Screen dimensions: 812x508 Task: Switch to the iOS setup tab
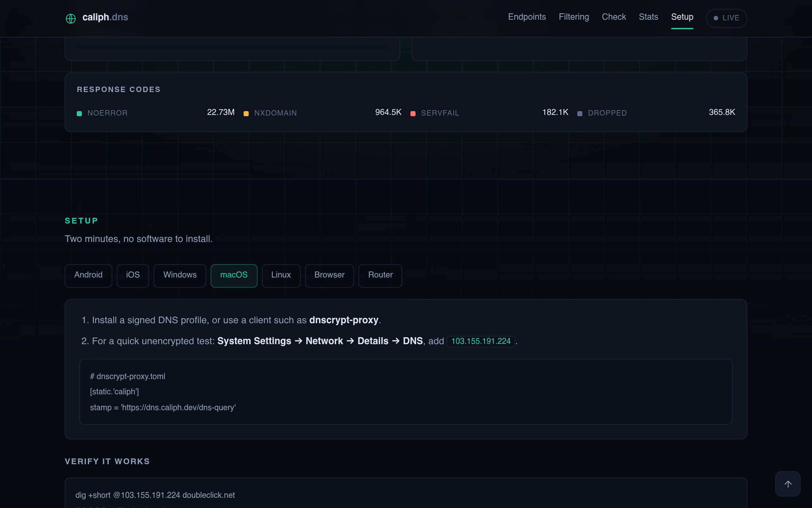pyautogui.click(x=133, y=276)
